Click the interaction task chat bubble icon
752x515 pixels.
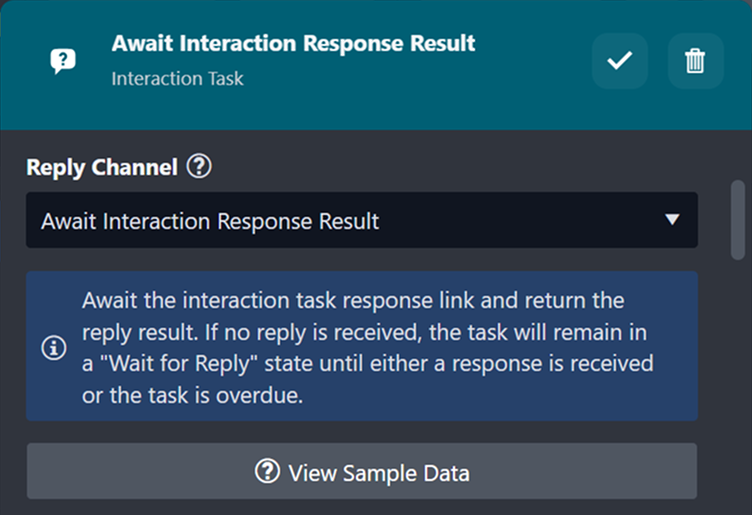pos(63,61)
